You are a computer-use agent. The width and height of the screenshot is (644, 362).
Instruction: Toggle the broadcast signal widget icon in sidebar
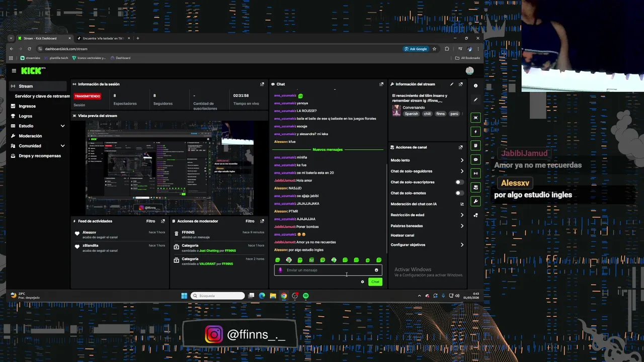tap(475, 173)
